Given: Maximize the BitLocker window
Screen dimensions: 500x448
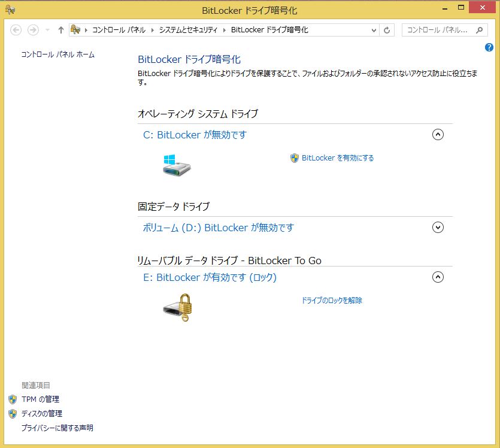Looking at the screenshot, I should [x=460, y=7].
